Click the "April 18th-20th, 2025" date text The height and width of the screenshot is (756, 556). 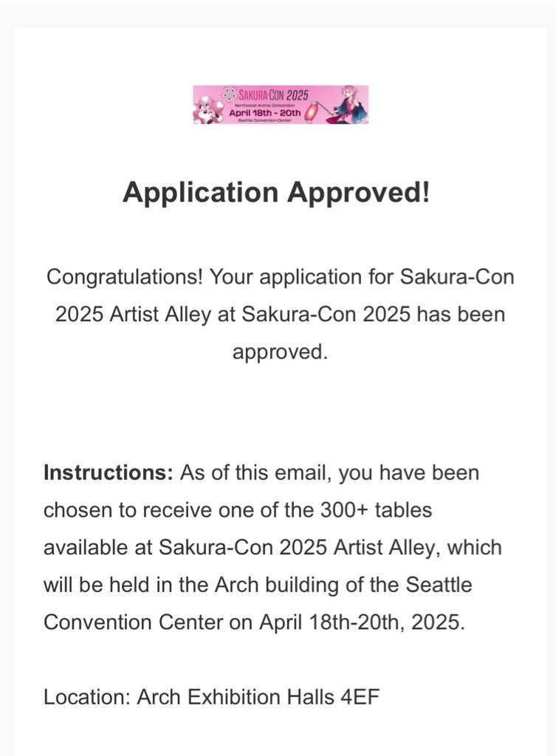(362, 622)
